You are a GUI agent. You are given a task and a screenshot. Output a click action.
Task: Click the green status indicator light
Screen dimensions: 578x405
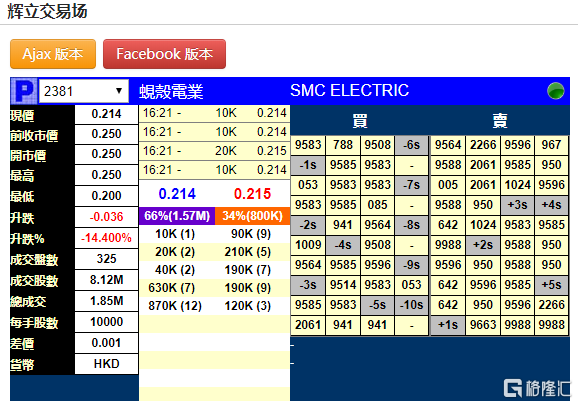(556, 91)
